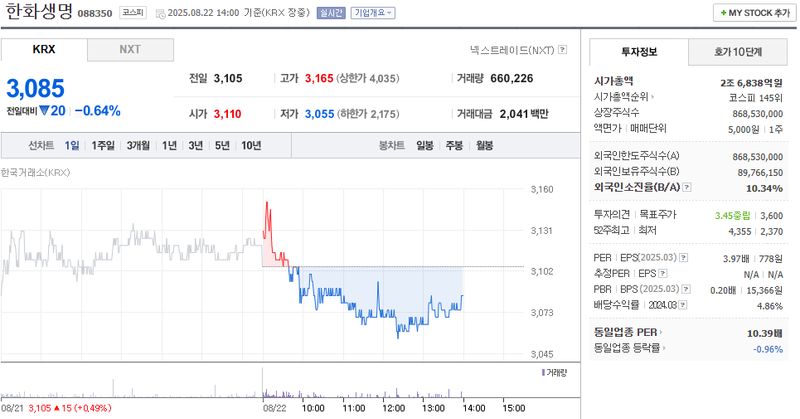This screenshot has width=800, height=419.
Task: Open the 동일업종 등락률 link
Action: (x=630, y=348)
